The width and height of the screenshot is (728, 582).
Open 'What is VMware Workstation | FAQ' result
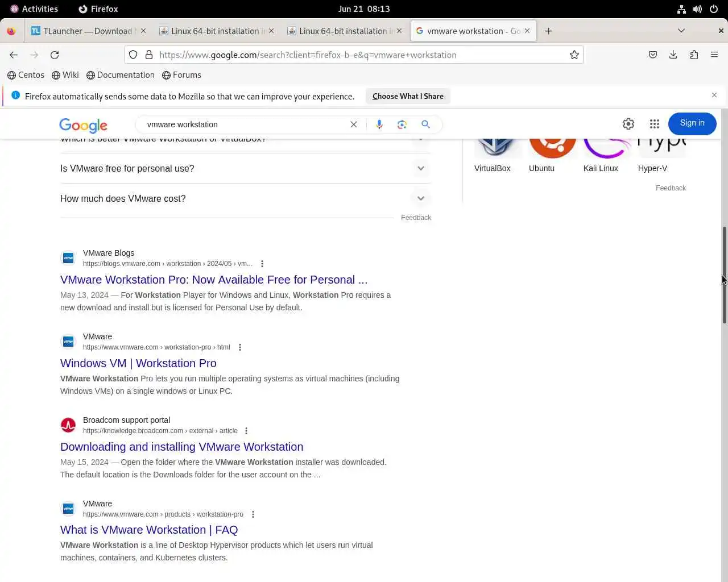coord(149,530)
